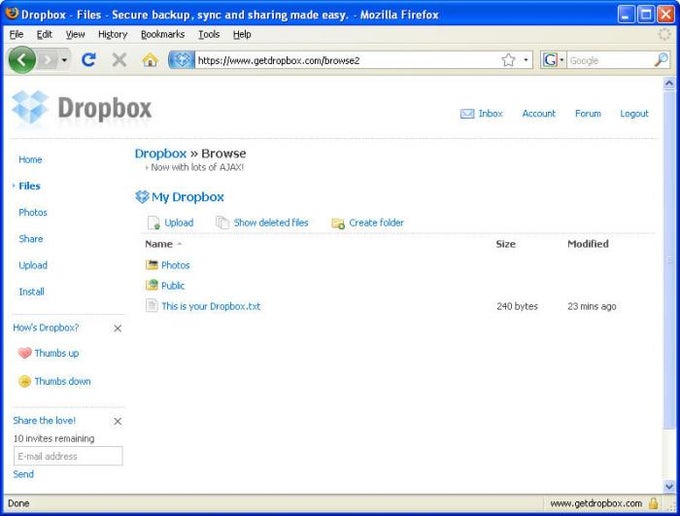The width and height of the screenshot is (680, 516).
Task: Click the search magnifier icon
Action: coord(661,60)
